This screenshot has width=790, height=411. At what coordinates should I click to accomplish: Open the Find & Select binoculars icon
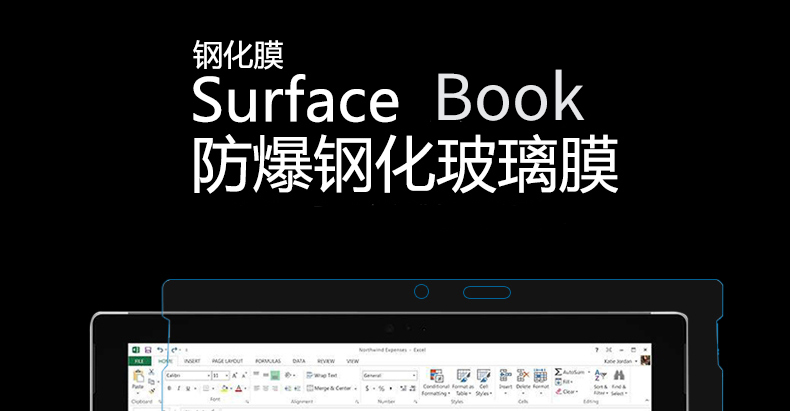click(620, 378)
